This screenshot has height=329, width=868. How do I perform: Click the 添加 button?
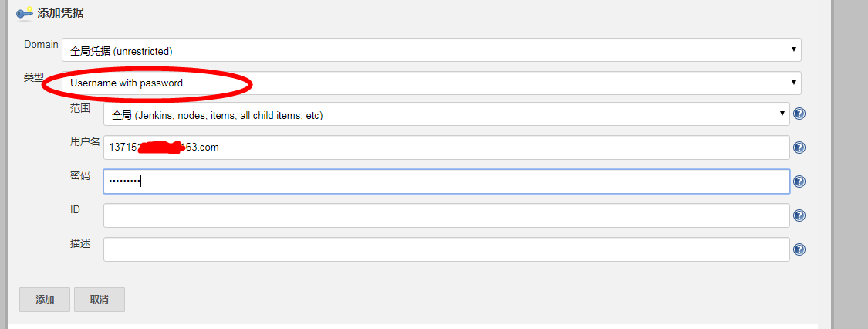tap(45, 300)
